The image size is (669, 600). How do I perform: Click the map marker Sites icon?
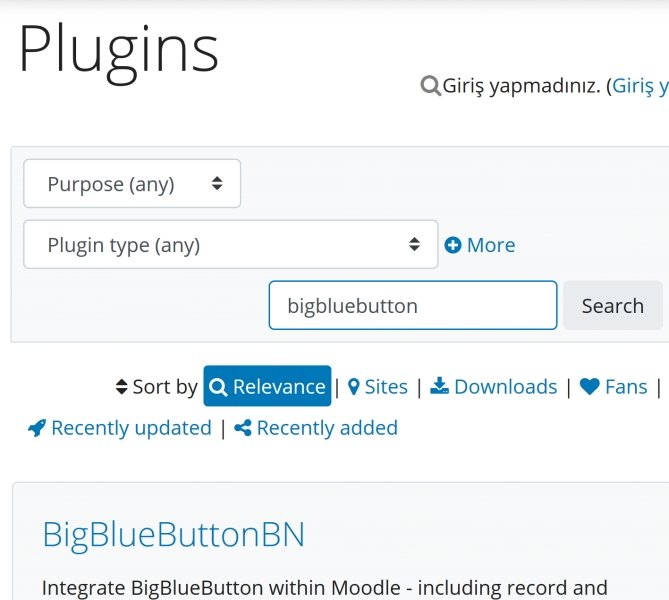tap(353, 387)
